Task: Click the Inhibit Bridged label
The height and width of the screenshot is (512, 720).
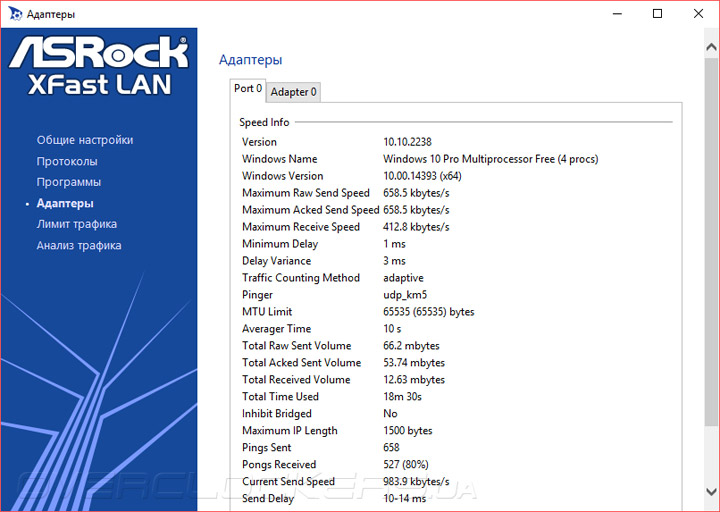Action: [x=276, y=414]
